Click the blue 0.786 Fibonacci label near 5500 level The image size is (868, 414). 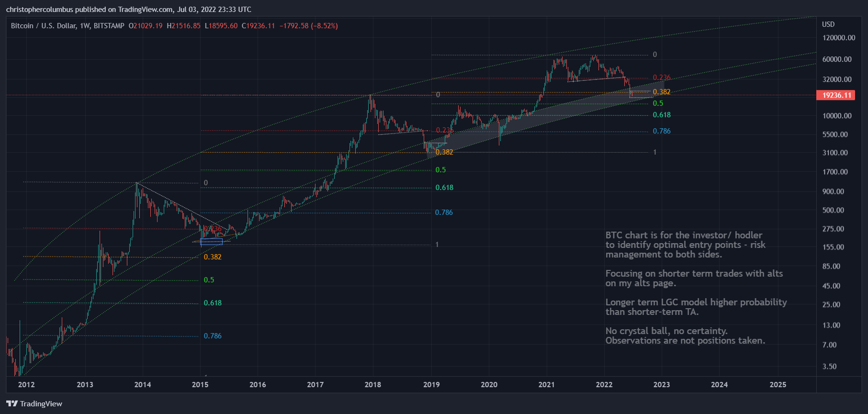(x=661, y=131)
